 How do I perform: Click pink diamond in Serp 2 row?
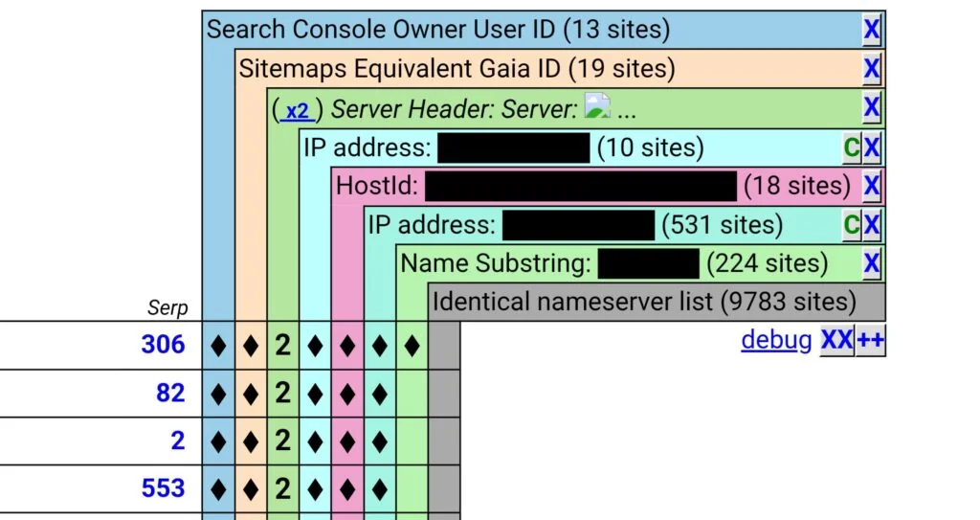pyautogui.click(x=347, y=441)
